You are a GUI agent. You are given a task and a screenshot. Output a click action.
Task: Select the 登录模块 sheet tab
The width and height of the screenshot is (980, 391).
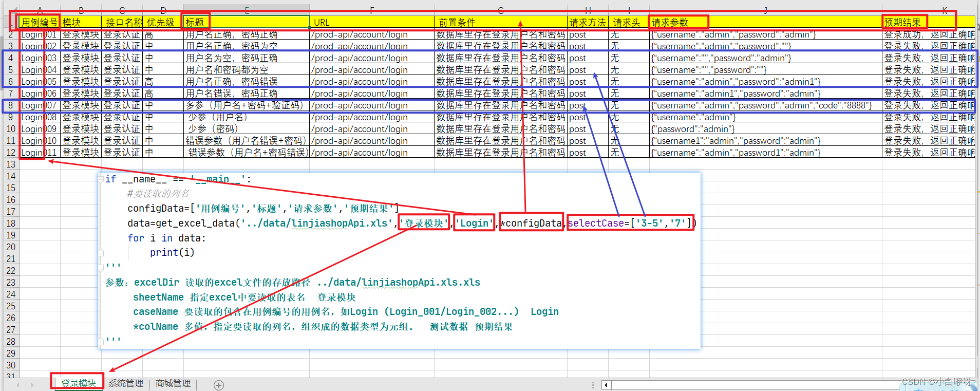coord(78,383)
